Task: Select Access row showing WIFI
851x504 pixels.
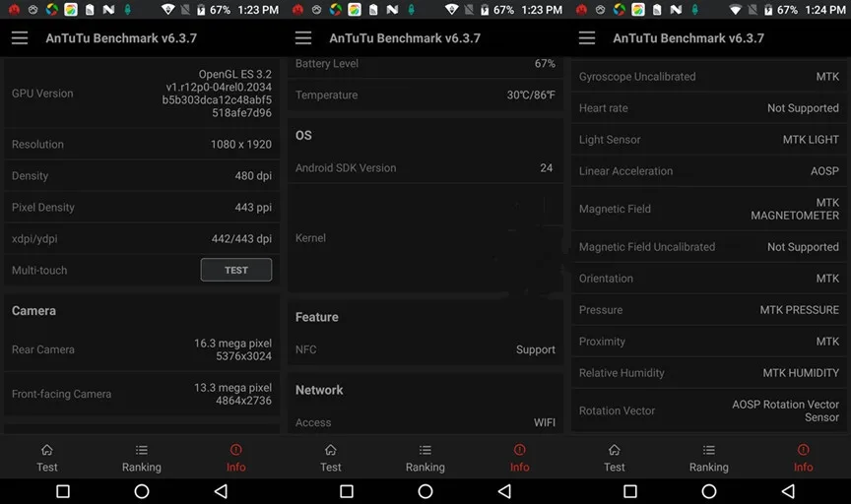Action: point(425,422)
